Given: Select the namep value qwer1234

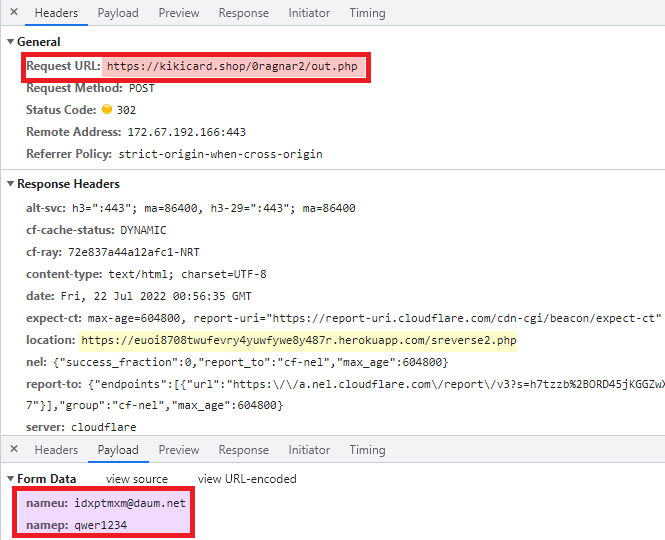Looking at the screenshot, I should point(100,525).
